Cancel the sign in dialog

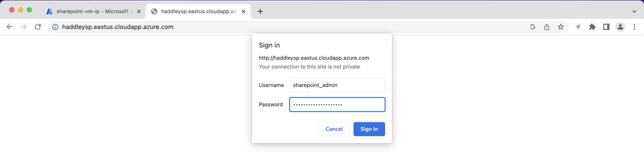pos(334,129)
